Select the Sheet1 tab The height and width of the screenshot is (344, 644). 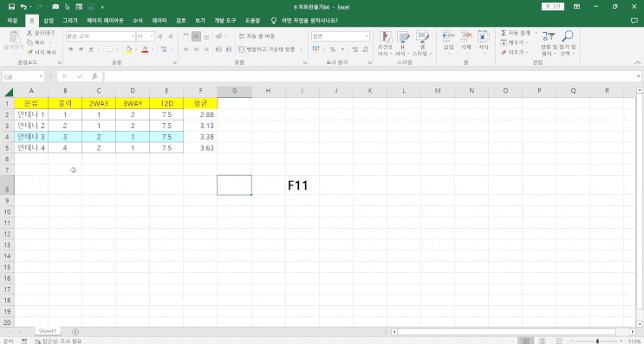coord(47,331)
